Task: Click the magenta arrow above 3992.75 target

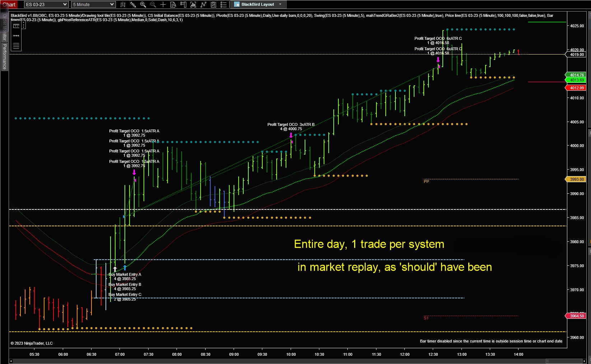Action: [x=134, y=172]
